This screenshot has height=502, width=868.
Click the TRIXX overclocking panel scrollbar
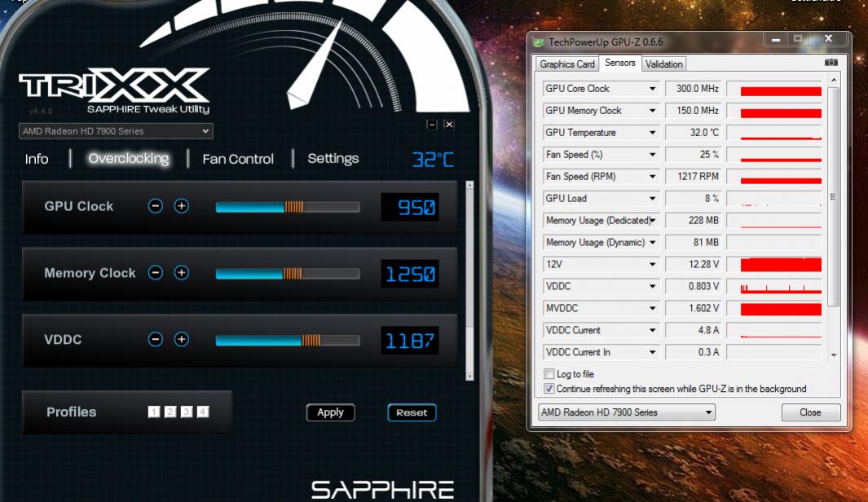coord(469,280)
